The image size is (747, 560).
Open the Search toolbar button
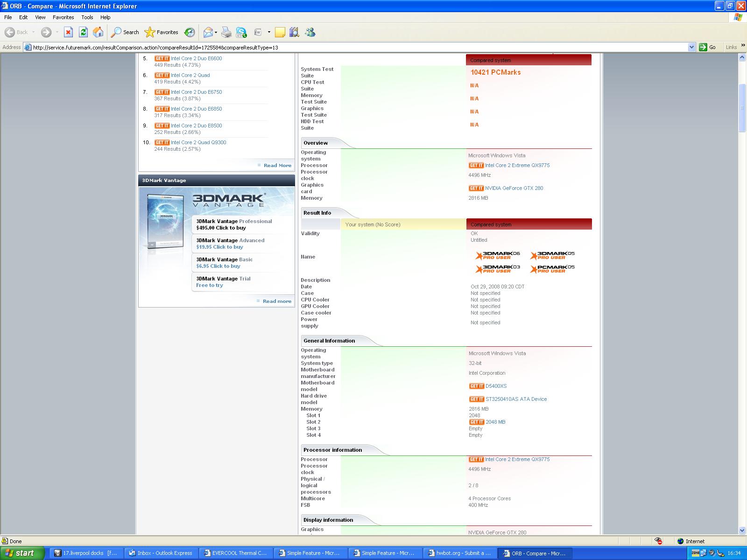[x=125, y=32]
